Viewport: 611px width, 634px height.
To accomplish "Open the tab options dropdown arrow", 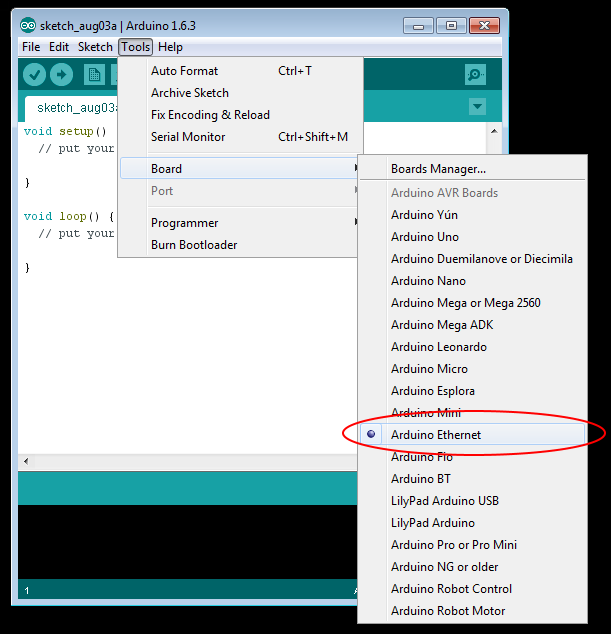I will 477,107.
